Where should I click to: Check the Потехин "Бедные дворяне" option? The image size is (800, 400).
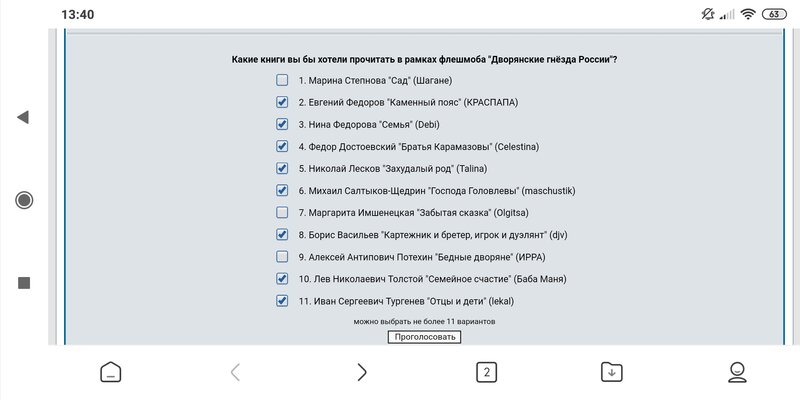[x=282, y=257]
